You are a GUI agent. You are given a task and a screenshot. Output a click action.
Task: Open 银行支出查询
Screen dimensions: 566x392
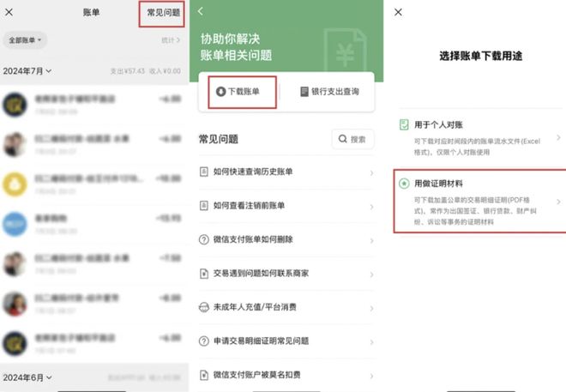[329, 92]
